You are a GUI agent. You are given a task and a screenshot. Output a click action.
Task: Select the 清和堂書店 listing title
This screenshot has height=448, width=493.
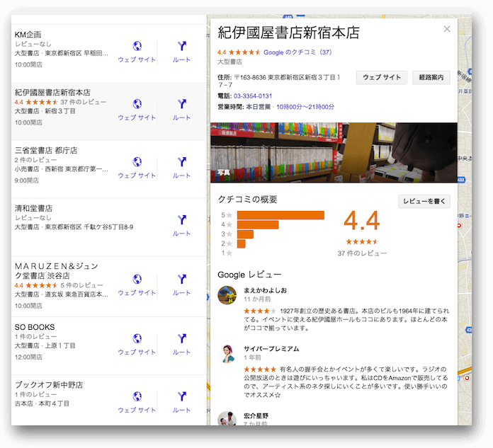33,208
